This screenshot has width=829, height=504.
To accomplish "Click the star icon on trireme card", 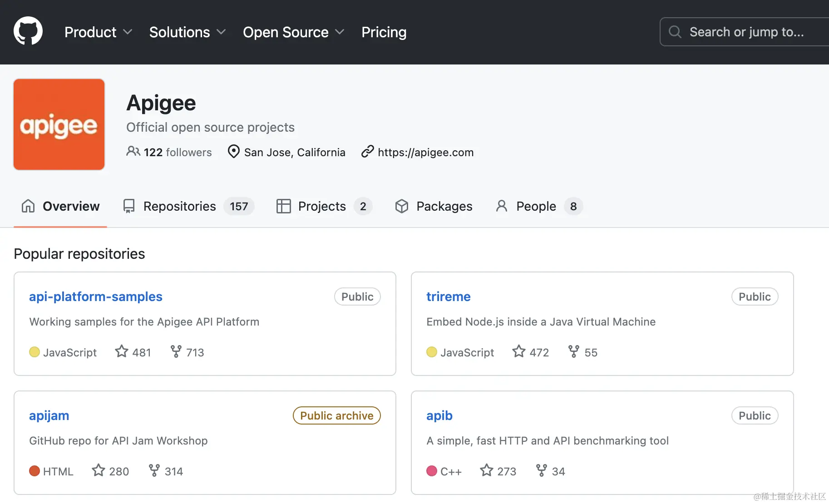I will tap(519, 351).
